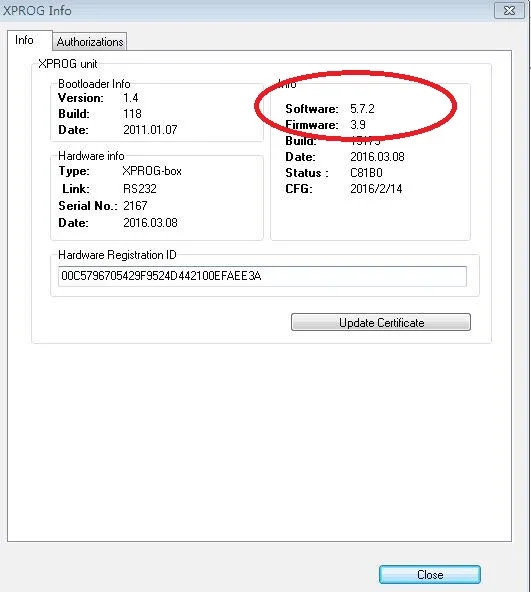The image size is (531, 592).
Task: Close the XPROG Info window with X
Action: (509, 11)
